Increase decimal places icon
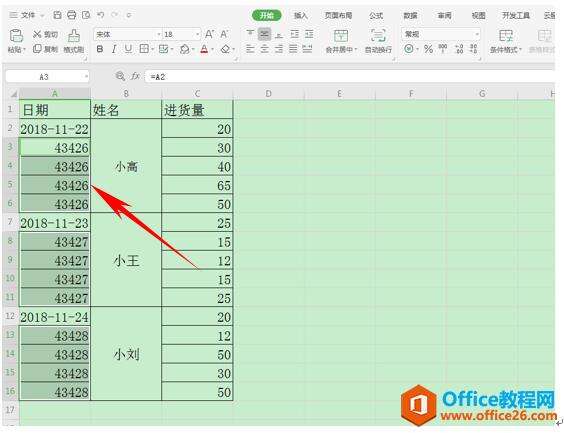Viewport: 564px width, 433px height. 459,49
